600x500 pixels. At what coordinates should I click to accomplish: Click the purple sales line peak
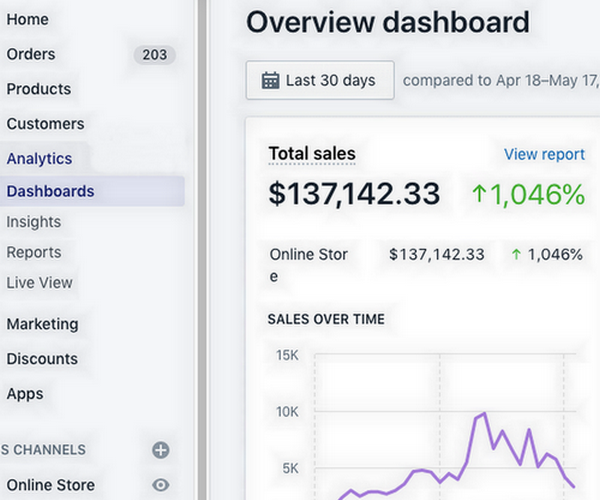(x=484, y=413)
